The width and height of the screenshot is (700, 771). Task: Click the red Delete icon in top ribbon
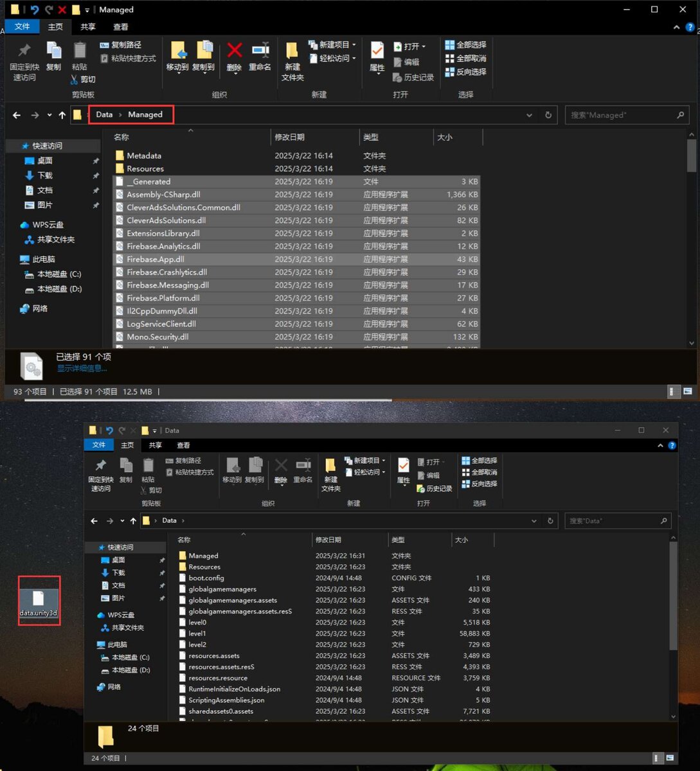(235, 51)
